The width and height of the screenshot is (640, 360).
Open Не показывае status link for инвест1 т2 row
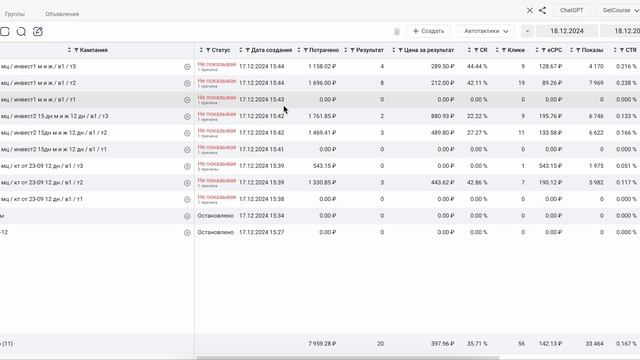(217, 81)
